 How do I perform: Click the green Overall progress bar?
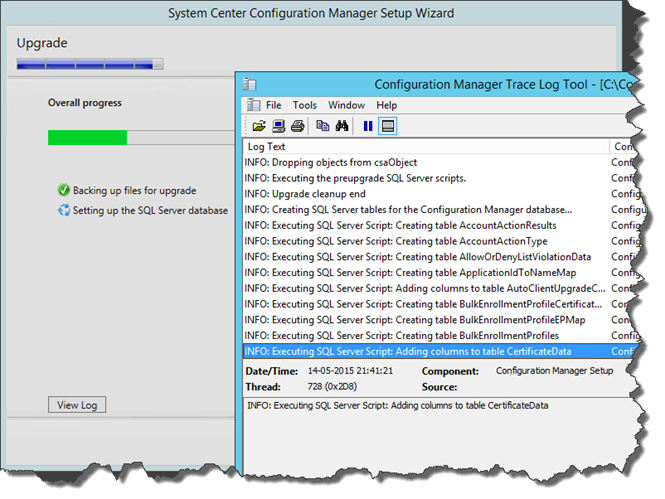(x=87, y=137)
